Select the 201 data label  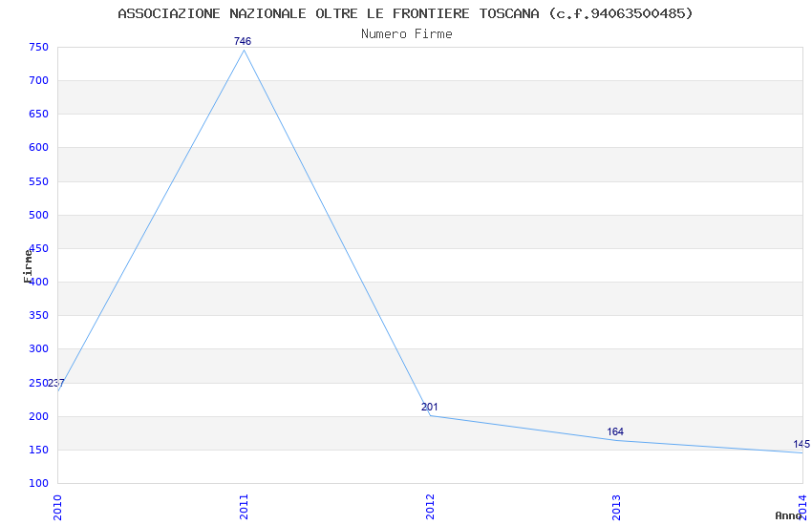429,407
